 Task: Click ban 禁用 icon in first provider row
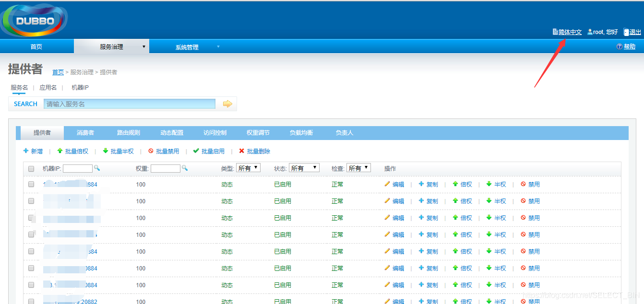tap(523, 184)
